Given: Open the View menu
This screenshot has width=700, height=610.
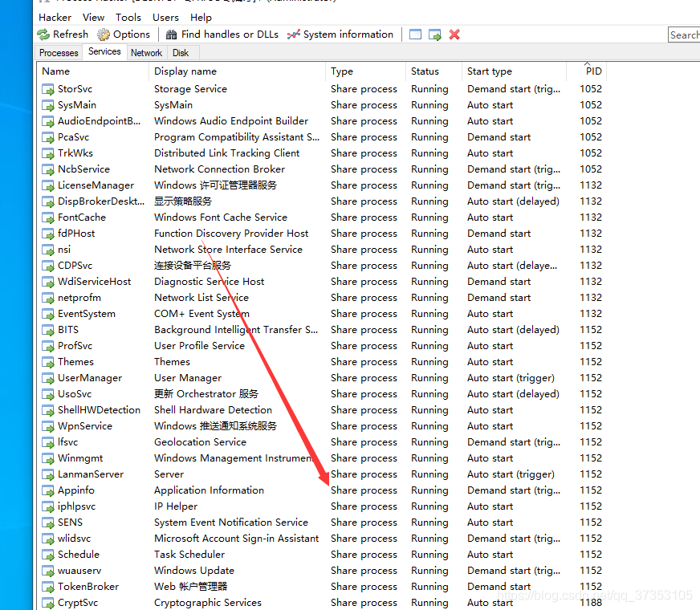Looking at the screenshot, I should 93,18.
